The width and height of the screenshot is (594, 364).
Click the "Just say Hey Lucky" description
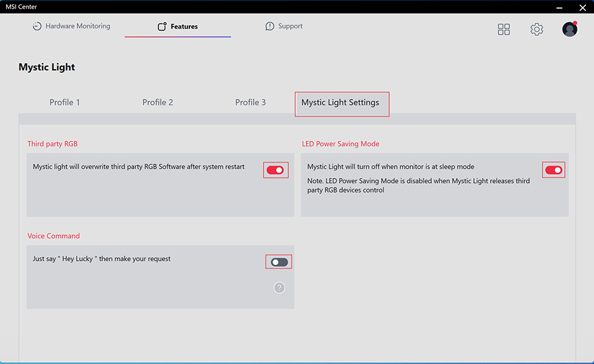coord(101,259)
